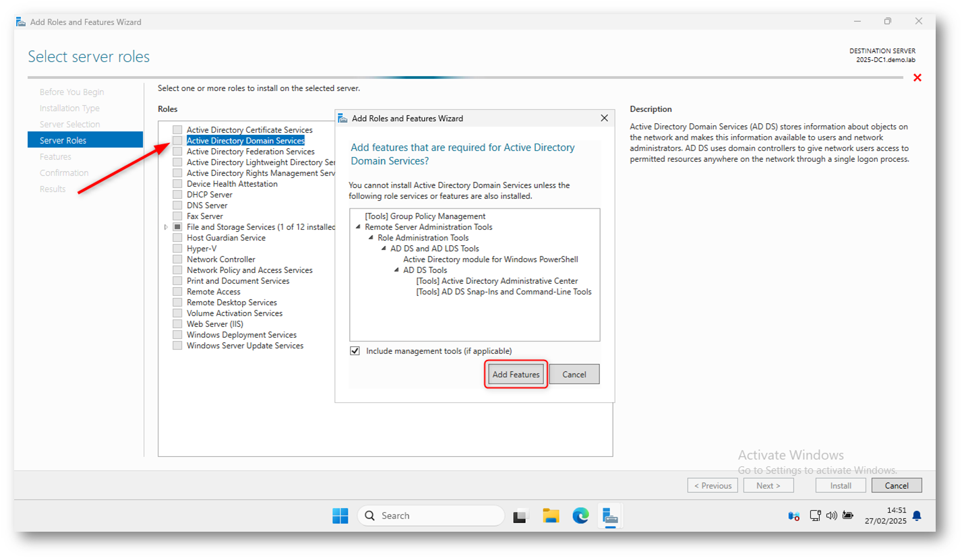964x560 pixels.
Task: Open Task View from the taskbar
Action: 520,516
